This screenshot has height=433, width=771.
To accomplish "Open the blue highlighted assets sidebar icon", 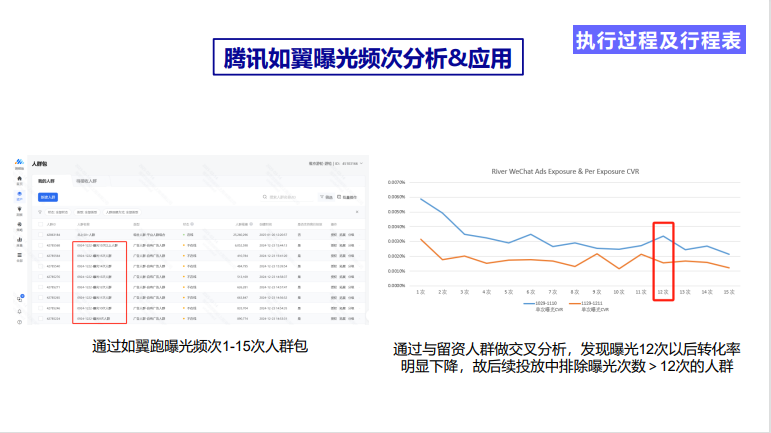I will [19, 195].
